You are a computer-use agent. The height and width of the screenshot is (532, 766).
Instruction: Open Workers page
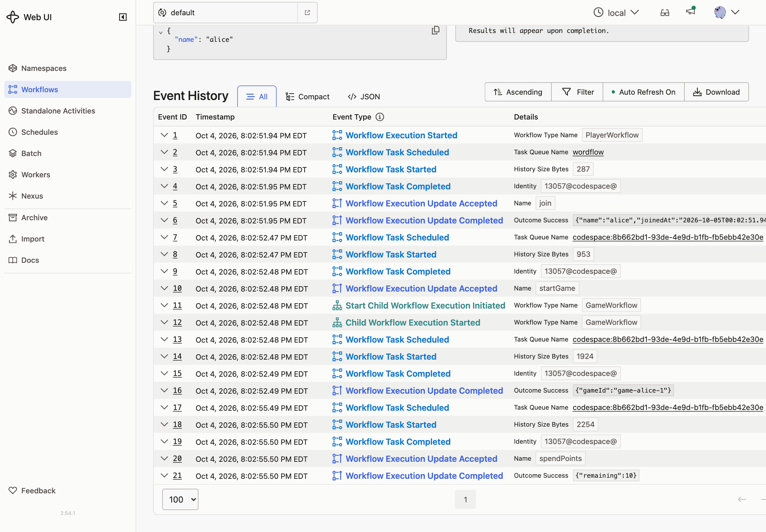pyautogui.click(x=68, y=174)
